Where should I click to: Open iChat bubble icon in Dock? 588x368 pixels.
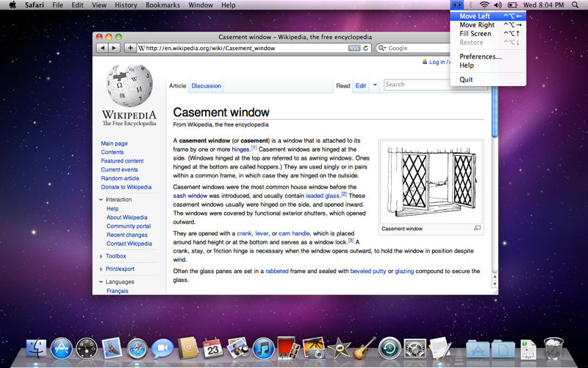[162, 348]
